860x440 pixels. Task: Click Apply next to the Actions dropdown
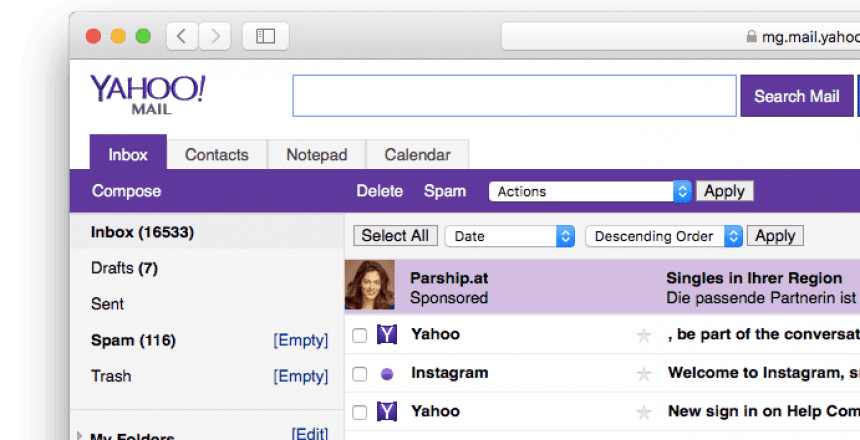tap(725, 191)
